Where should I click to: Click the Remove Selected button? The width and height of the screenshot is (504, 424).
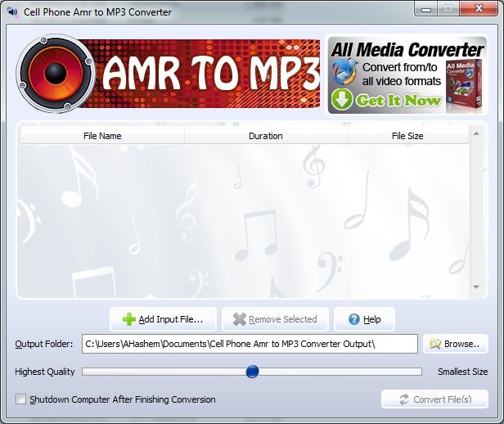click(275, 319)
